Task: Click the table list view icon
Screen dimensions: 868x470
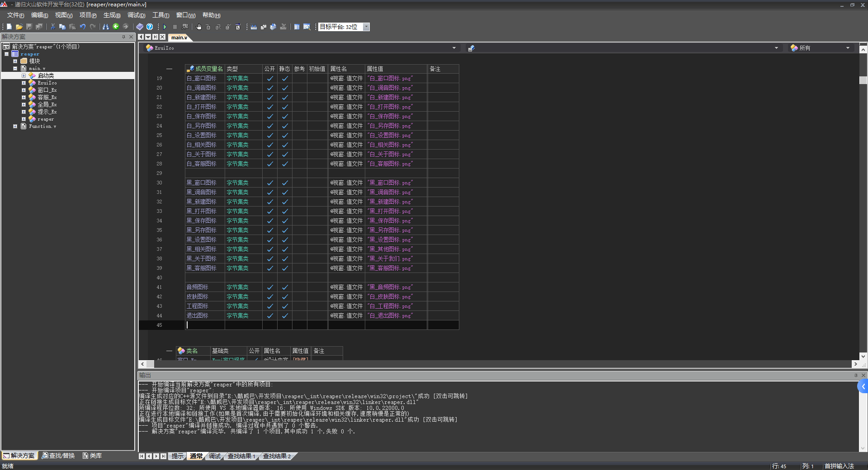Action: tap(297, 27)
